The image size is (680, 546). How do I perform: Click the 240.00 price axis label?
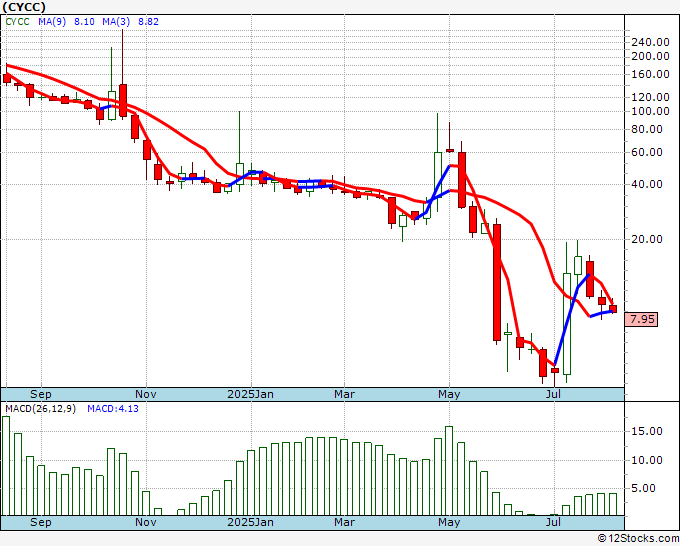pos(650,42)
